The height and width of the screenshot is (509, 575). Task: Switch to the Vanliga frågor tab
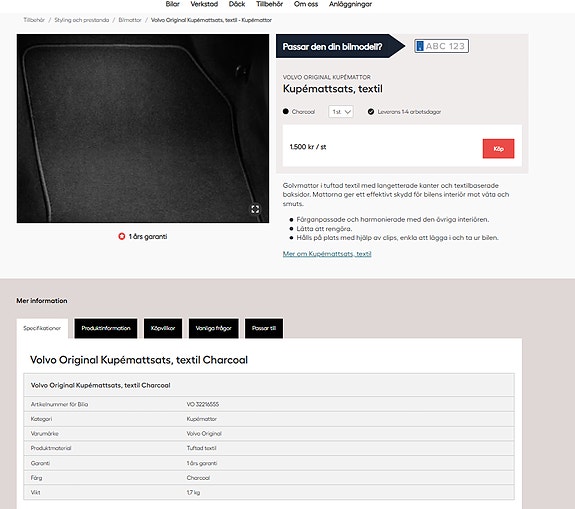213,328
